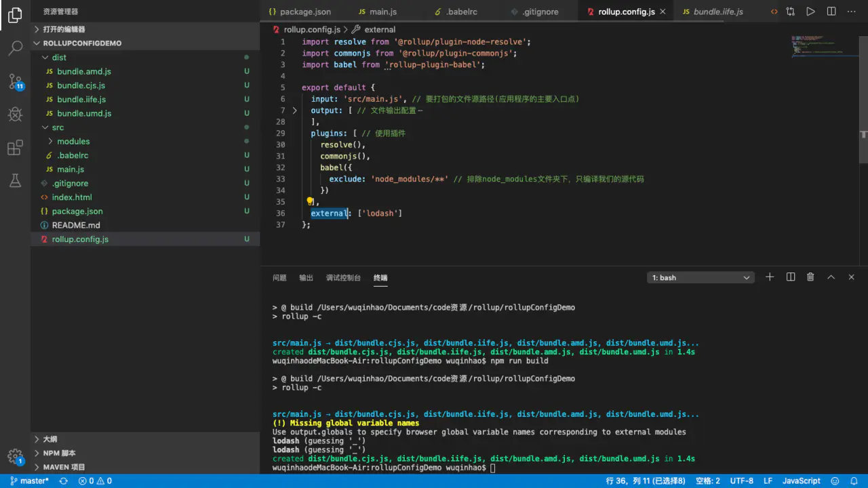Expand the folded output block at line 7
The width and height of the screenshot is (868, 488).
[294, 110]
